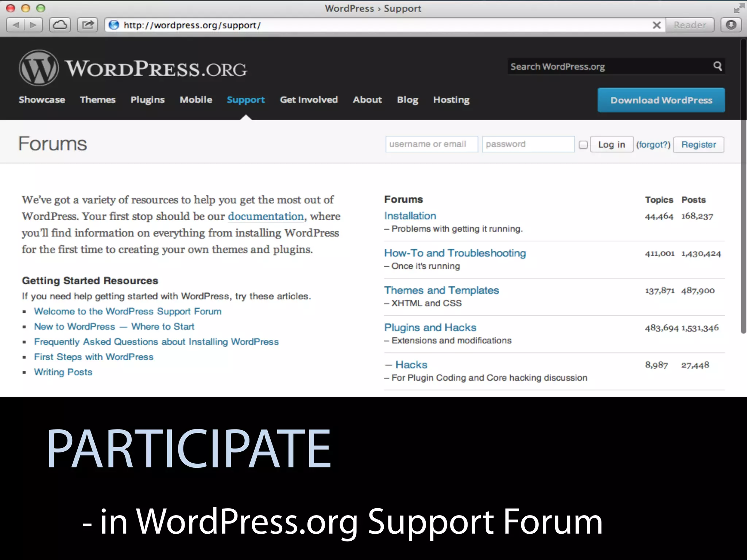Open the First Steps with WordPress link

click(x=94, y=357)
